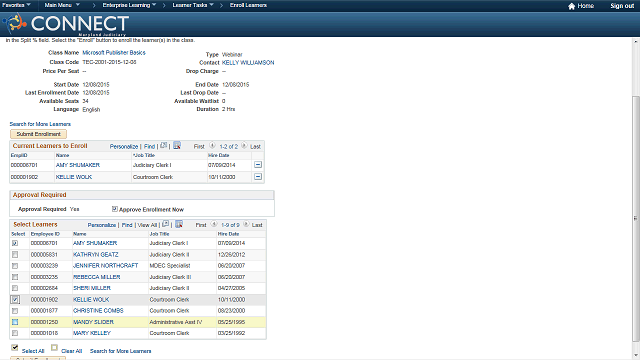Click View All in Select Learners grid
Image resolution: width=640 pixels, height=360 pixels.
(147, 225)
